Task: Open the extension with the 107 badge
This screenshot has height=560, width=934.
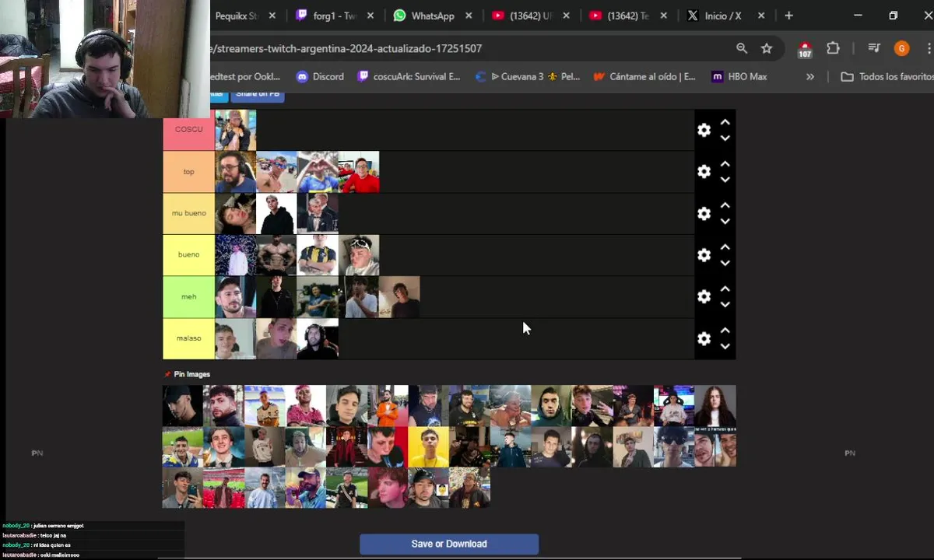Action: click(805, 49)
